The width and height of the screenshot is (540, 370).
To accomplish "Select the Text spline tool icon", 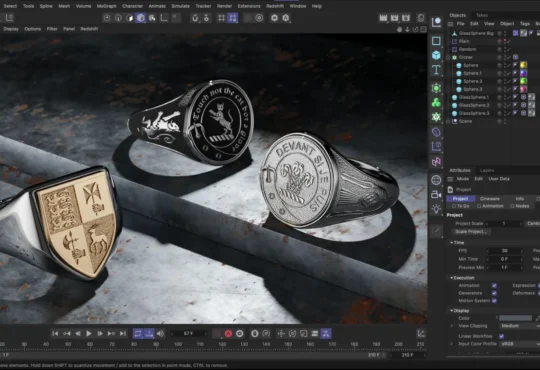I will tap(436, 70).
